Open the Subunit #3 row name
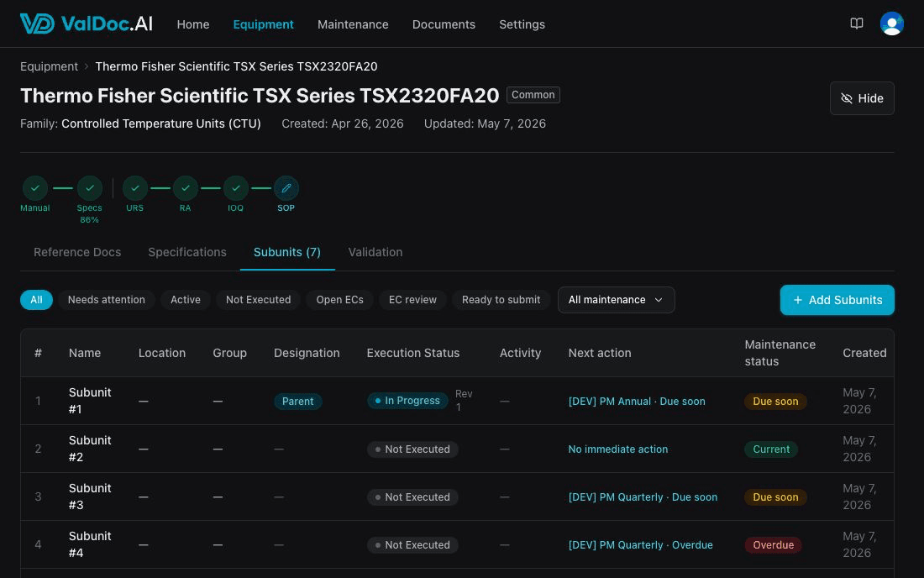Image resolution: width=924 pixels, height=578 pixels. [x=90, y=497]
